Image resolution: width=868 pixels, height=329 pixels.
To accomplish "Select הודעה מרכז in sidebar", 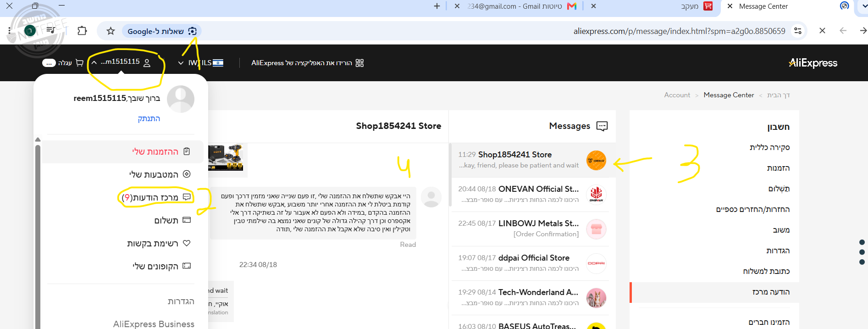I will [715, 292].
